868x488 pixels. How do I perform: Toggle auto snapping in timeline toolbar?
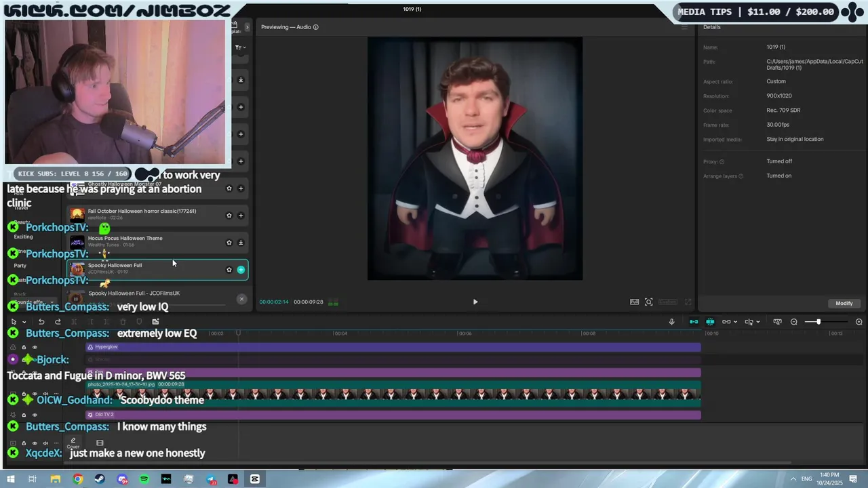(x=710, y=321)
